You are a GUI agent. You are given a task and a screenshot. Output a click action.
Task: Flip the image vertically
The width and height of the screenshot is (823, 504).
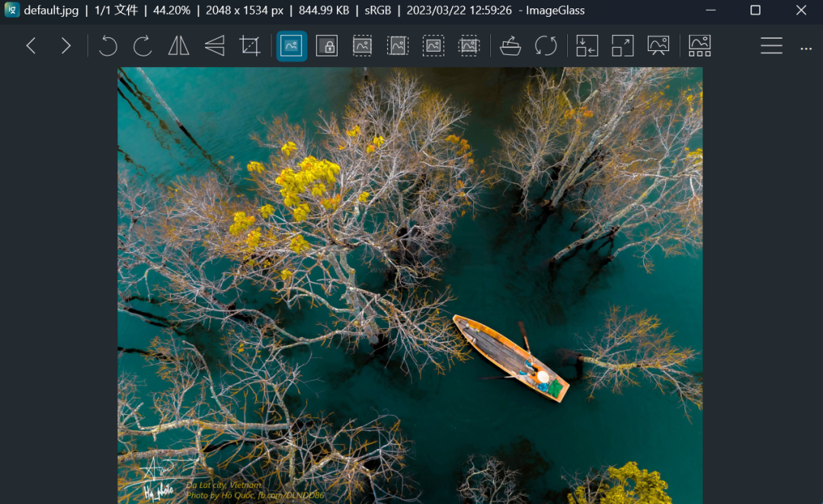pyautogui.click(x=214, y=46)
